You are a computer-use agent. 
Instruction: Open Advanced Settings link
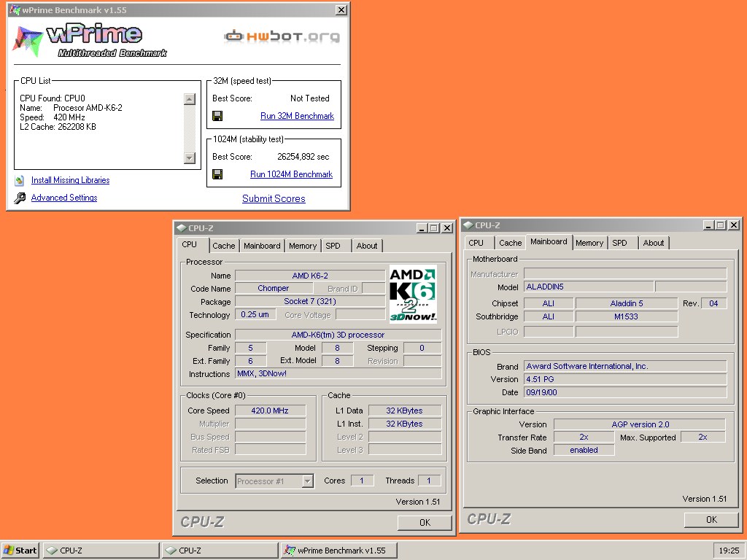click(64, 198)
